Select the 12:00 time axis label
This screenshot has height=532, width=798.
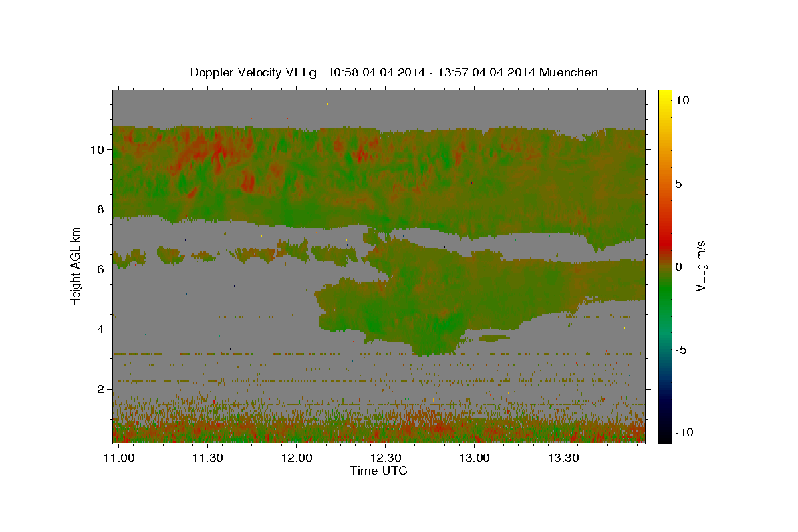[297, 458]
